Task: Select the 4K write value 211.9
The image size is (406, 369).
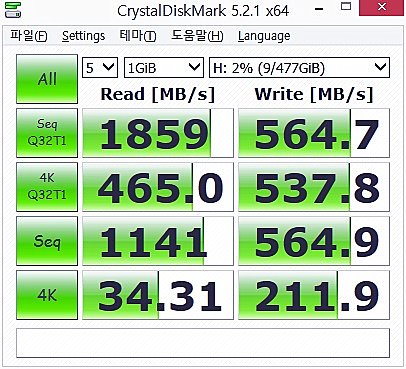Action: 314,295
